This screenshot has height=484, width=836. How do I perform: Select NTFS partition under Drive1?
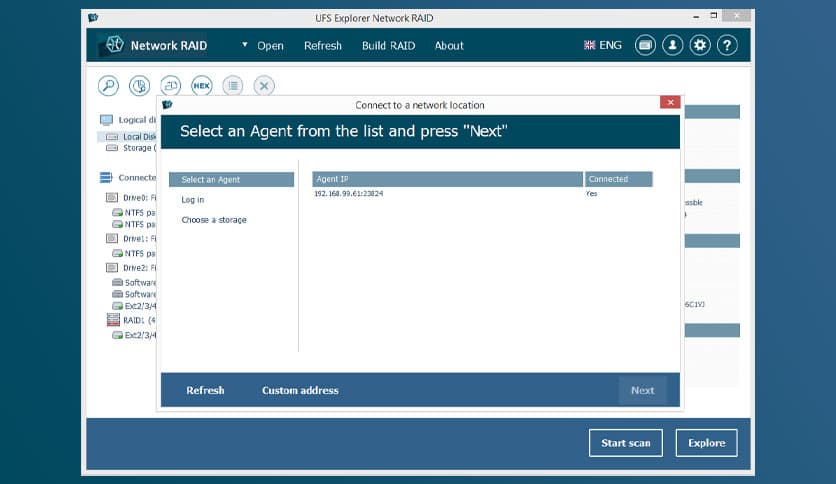pos(134,253)
